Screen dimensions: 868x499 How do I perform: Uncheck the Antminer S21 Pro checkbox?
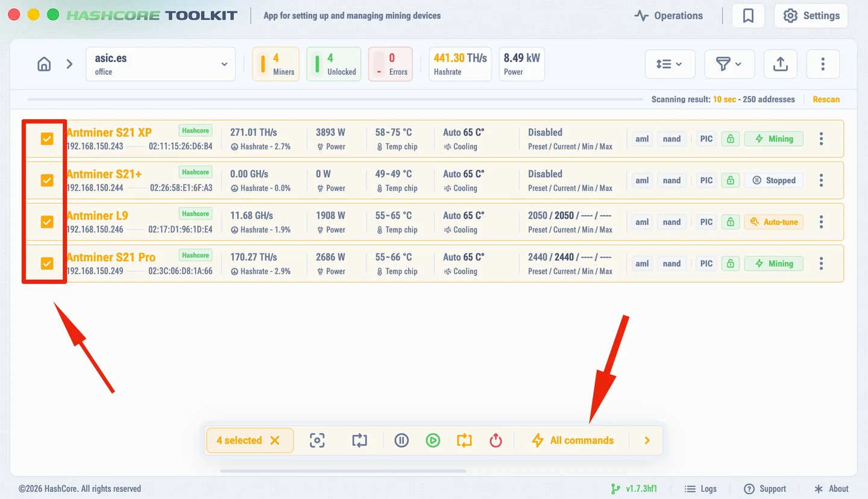(47, 263)
